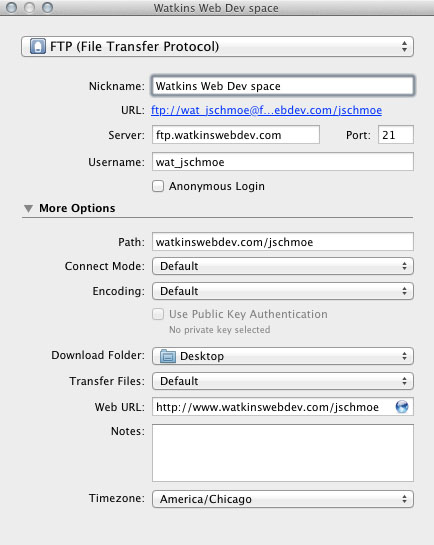Click the Username field wat_jschmoe
This screenshot has height=545, width=434.
click(282, 162)
